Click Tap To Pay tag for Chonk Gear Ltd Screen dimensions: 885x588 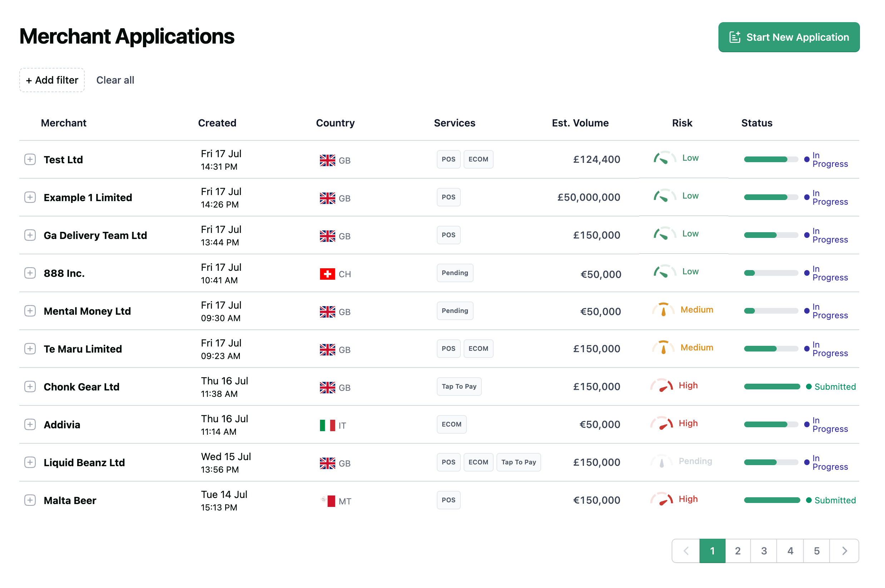459,387
